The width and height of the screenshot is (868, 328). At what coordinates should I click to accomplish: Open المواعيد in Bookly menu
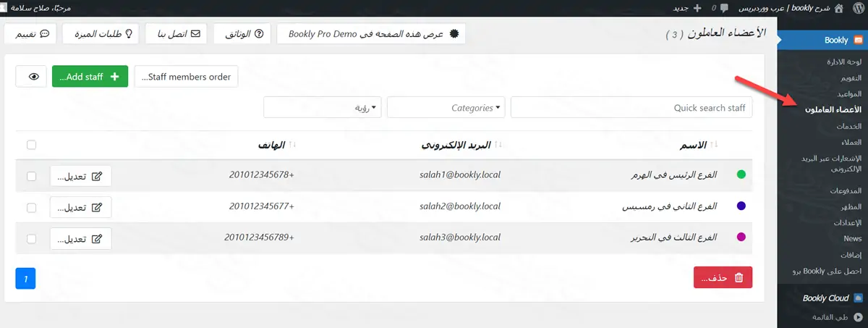click(x=848, y=94)
